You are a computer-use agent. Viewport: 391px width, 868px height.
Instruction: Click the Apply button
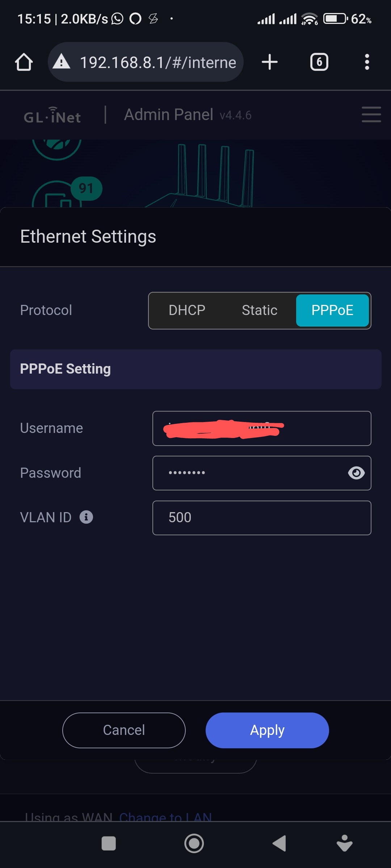[x=267, y=730]
